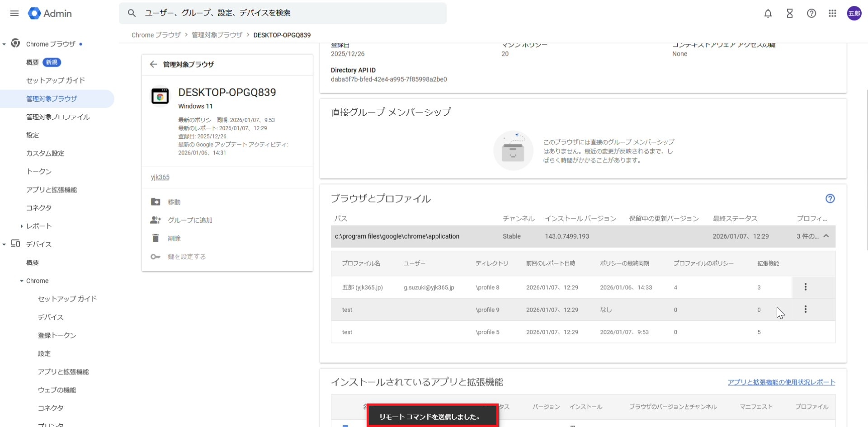Collapse the Chrome ブラウザ sidebar section
Image resolution: width=868 pixels, height=427 pixels.
[x=4, y=44]
